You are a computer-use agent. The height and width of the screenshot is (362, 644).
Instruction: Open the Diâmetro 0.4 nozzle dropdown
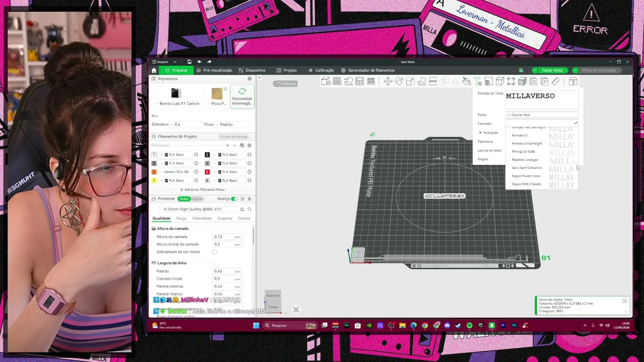tap(185, 124)
